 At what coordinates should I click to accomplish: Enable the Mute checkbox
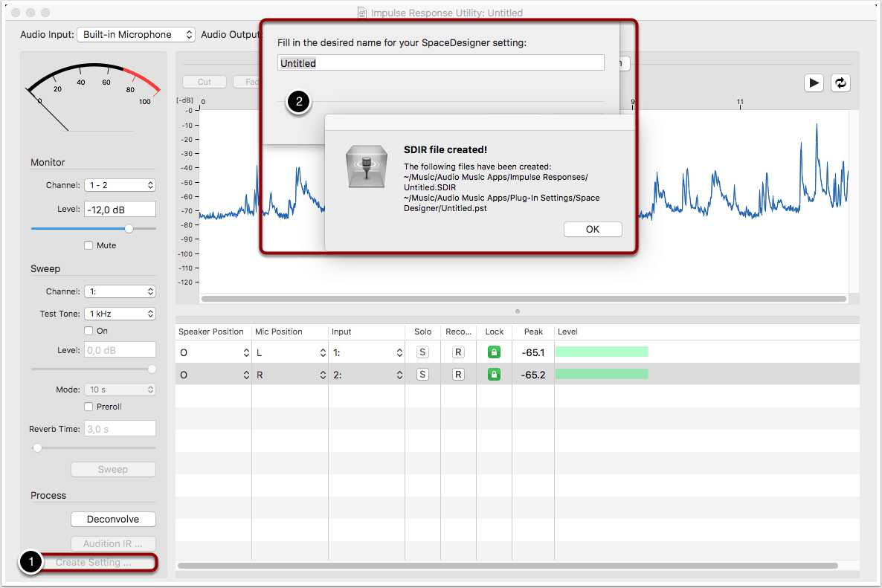tap(89, 245)
